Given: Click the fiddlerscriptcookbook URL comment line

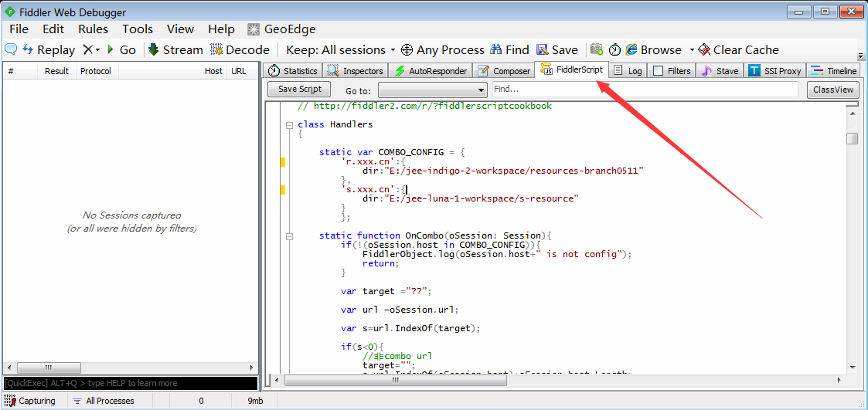Looking at the screenshot, I should [x=424, y=106].
